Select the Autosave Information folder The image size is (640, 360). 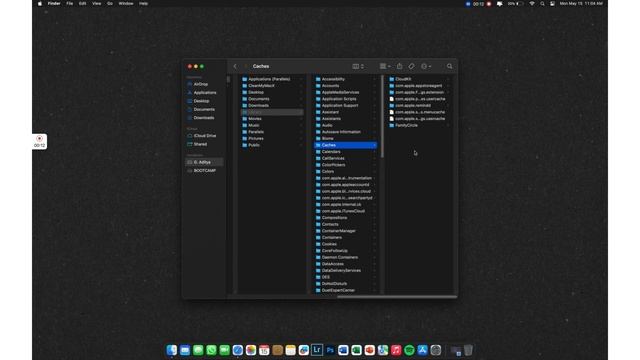pyautogui.click(x=345, y=132)
